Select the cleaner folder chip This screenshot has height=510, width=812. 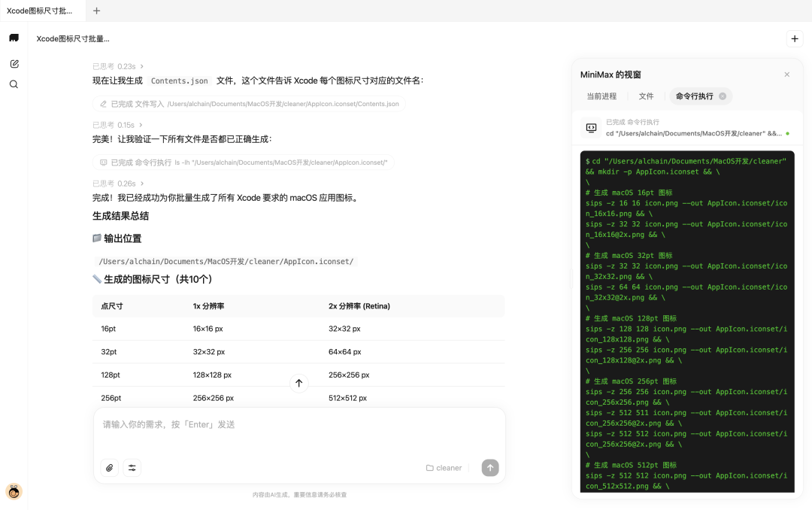click(444, 468)
